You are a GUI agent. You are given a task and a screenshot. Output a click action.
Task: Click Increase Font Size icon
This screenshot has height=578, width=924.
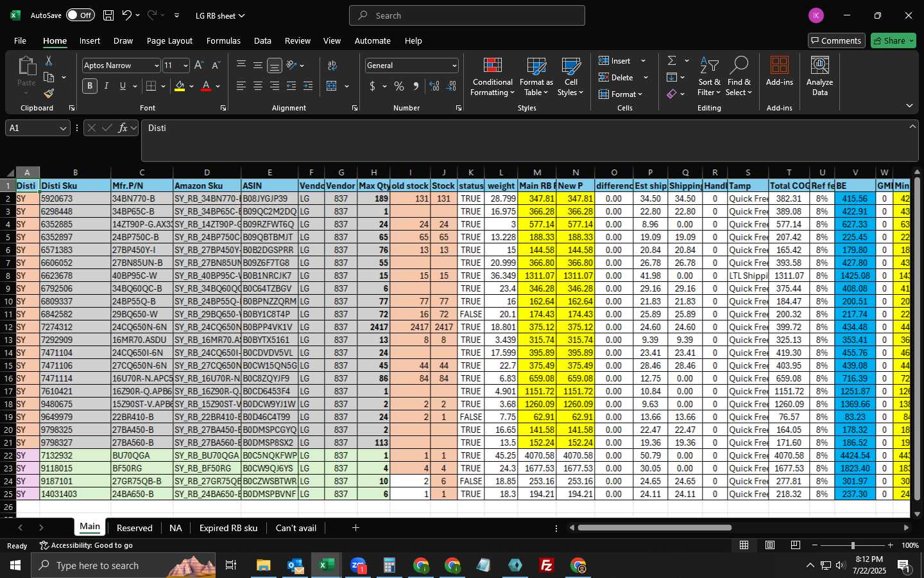click(x=199, y=66)
